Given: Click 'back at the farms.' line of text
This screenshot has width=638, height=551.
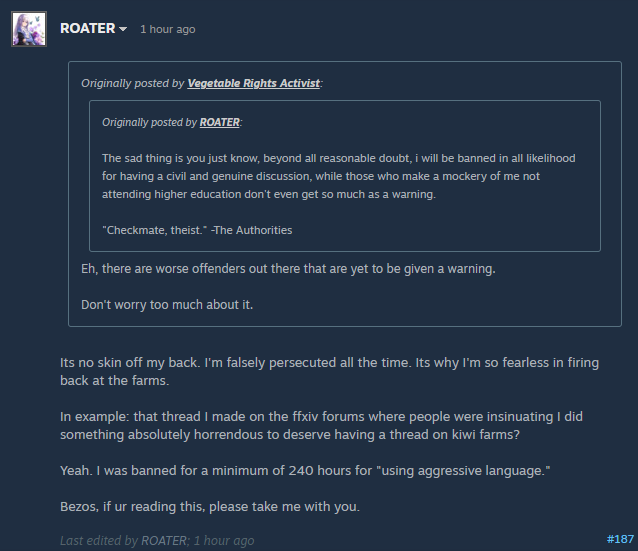Looking at the screenshot, I should (114, 380).
